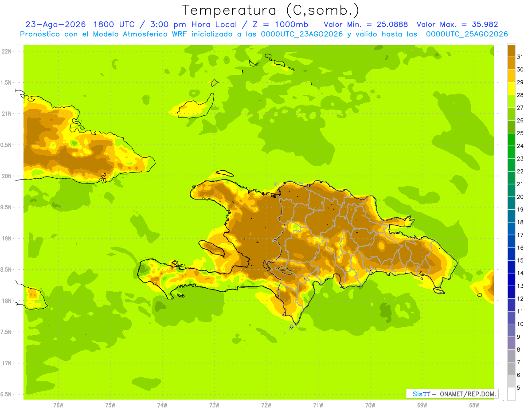Click legend swatch between 30 and 31
This screenshot has height=411, width=532.
pyautogui.click(x=511, y=63)
